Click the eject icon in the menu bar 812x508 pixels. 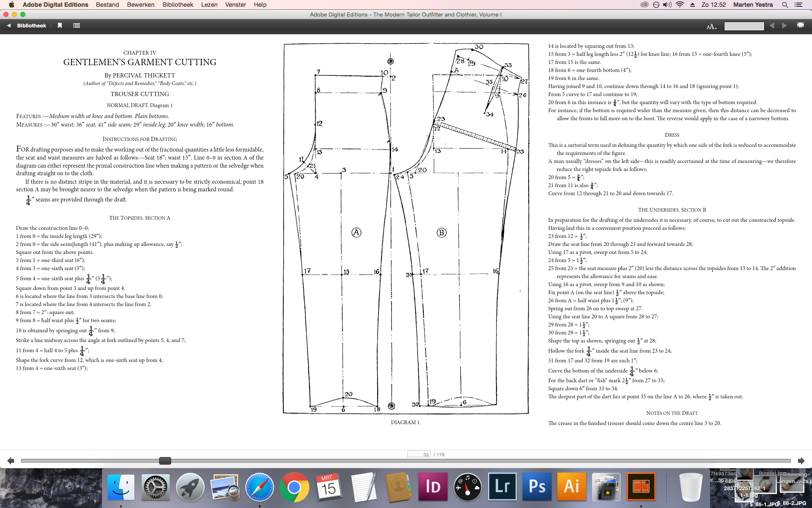[x=693, y=5]
